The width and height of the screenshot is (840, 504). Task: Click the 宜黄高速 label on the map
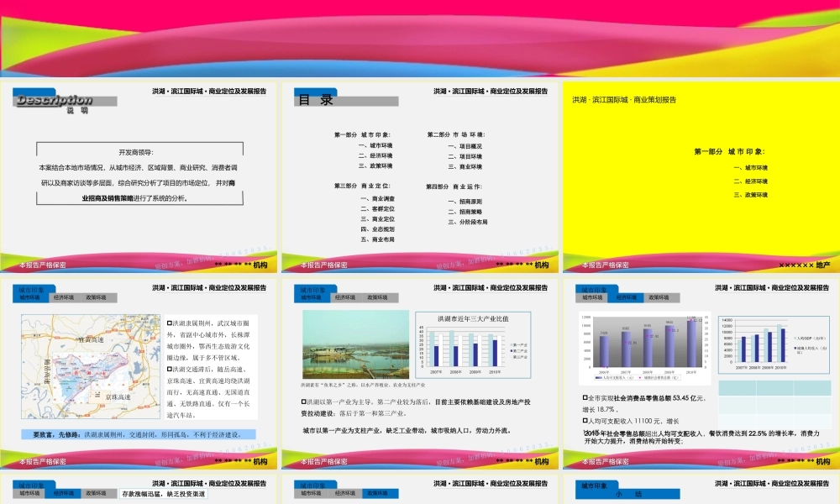click(91, 339)
